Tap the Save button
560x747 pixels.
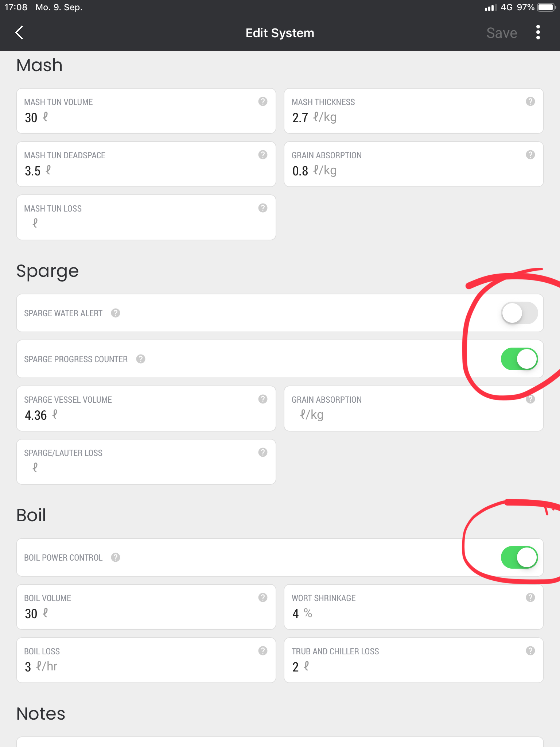(501, 33)
